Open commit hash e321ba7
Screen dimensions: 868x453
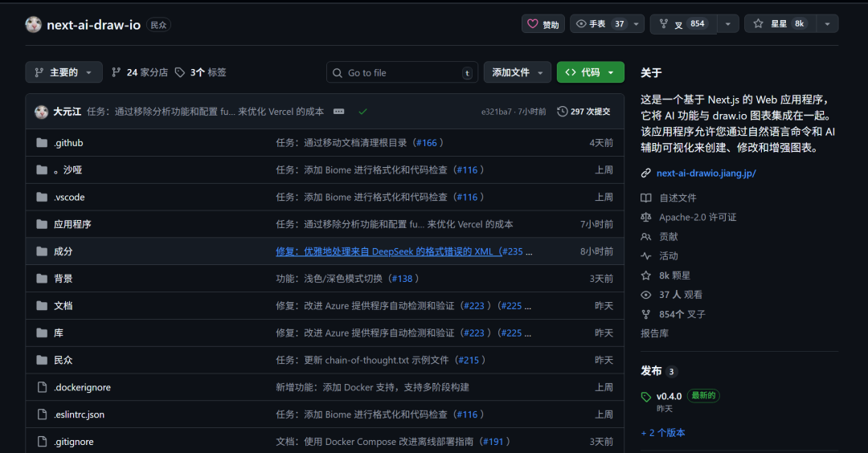pos(496,112)
